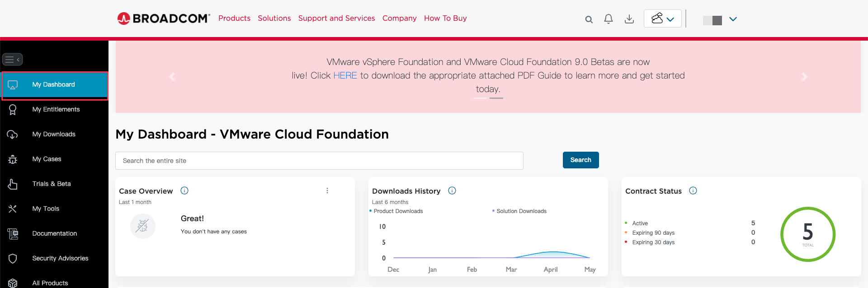The image size is (868, 288).
Task: Click the download tray icon in header
Action: coord(629,19)
